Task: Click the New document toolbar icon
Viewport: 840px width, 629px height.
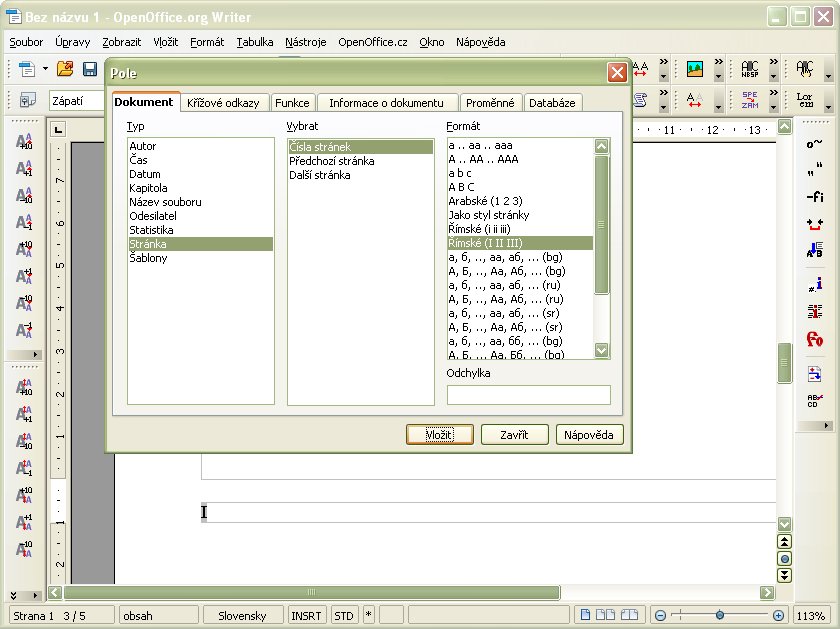Action: coord(27,69)
